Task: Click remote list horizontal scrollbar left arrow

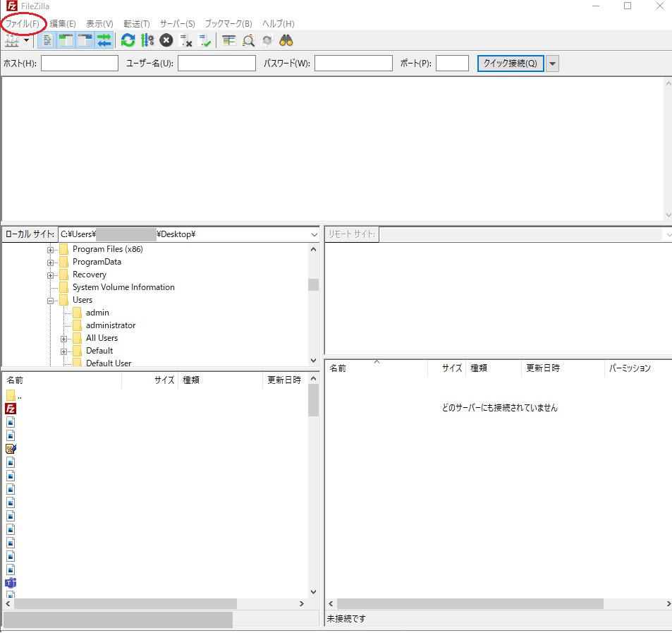Action: click(x=331, y=604)
